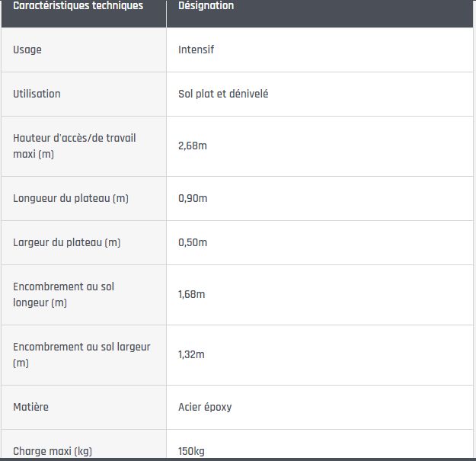Click the "0,90m" platform length value

[x=193, y=198]
